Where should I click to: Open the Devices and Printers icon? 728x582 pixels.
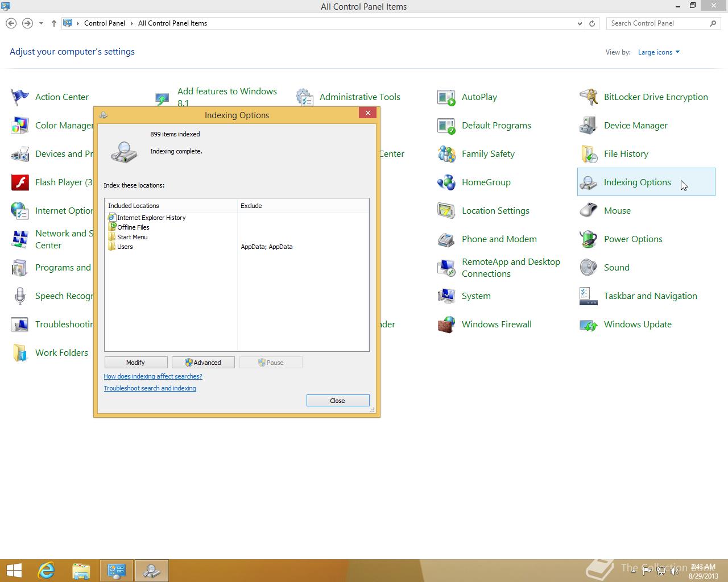[20, 154]
